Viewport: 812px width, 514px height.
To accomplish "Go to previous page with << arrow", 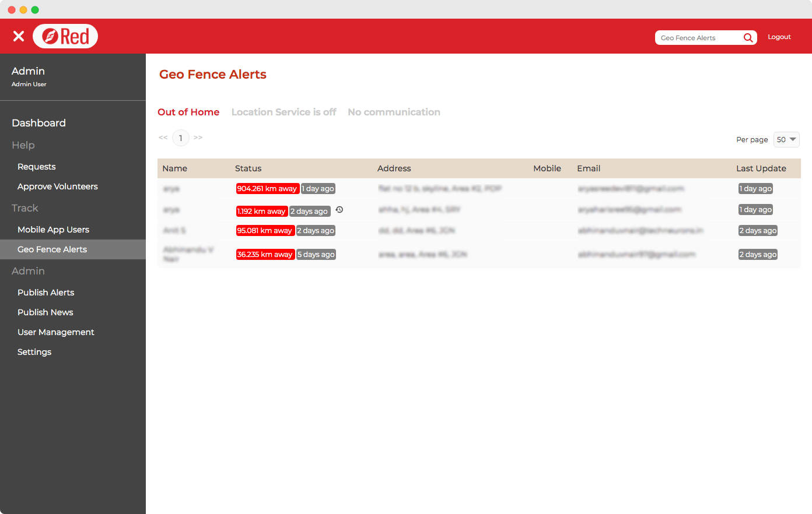I will [x=163, y=138].
